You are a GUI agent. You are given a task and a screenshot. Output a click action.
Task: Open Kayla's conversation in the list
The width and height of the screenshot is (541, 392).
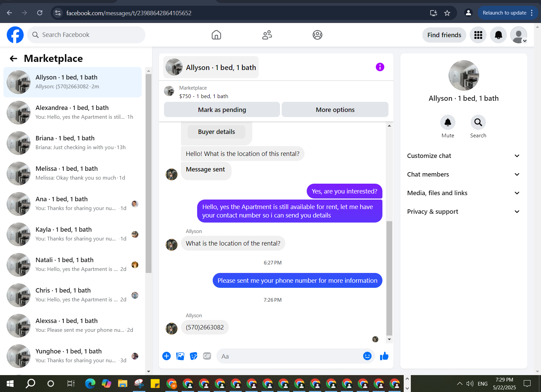(x=72, y=234)
